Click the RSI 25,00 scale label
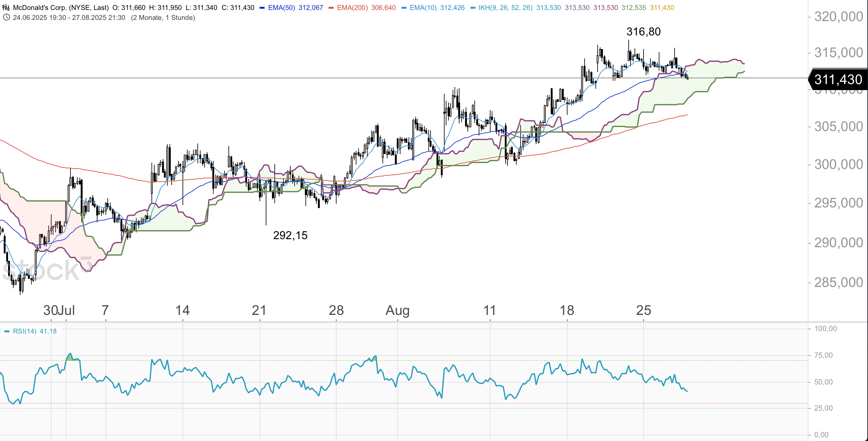 823,408
